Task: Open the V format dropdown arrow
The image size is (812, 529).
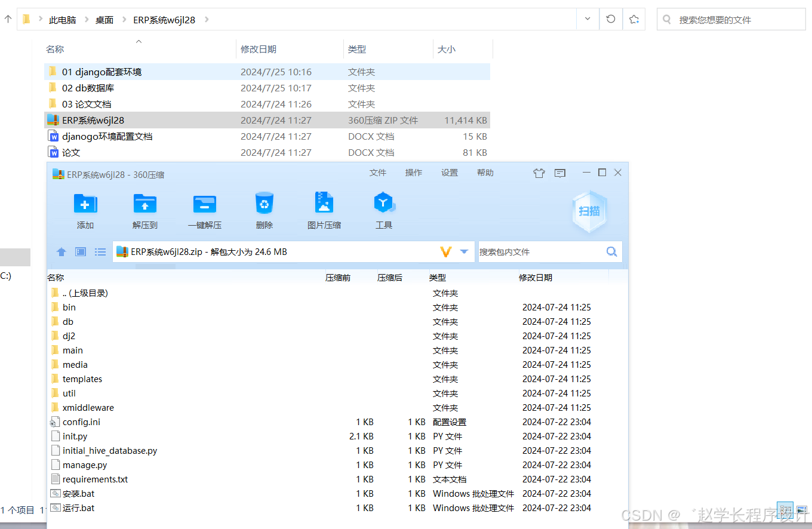Action: pos(465,251)
